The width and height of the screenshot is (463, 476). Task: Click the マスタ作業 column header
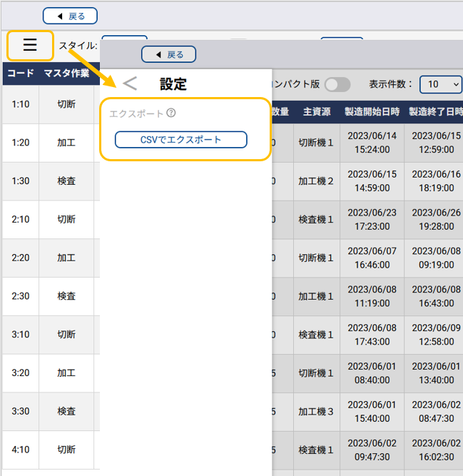tap(66, 73)
